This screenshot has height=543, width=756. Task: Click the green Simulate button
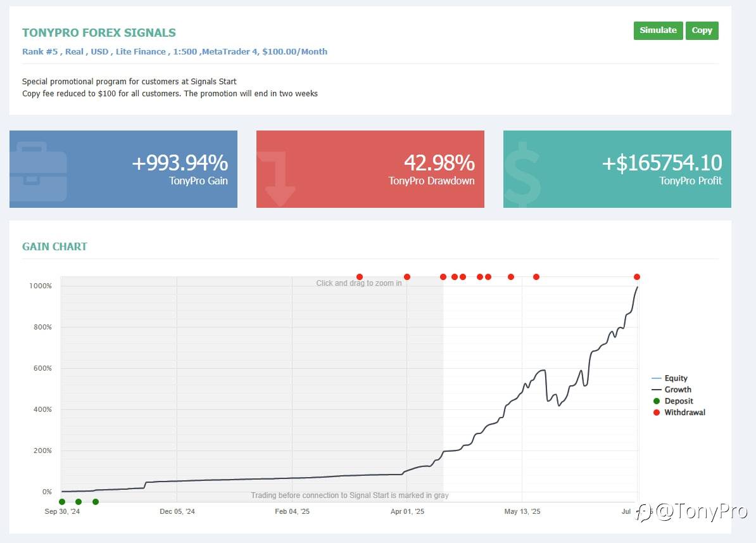tap(658, 30)
